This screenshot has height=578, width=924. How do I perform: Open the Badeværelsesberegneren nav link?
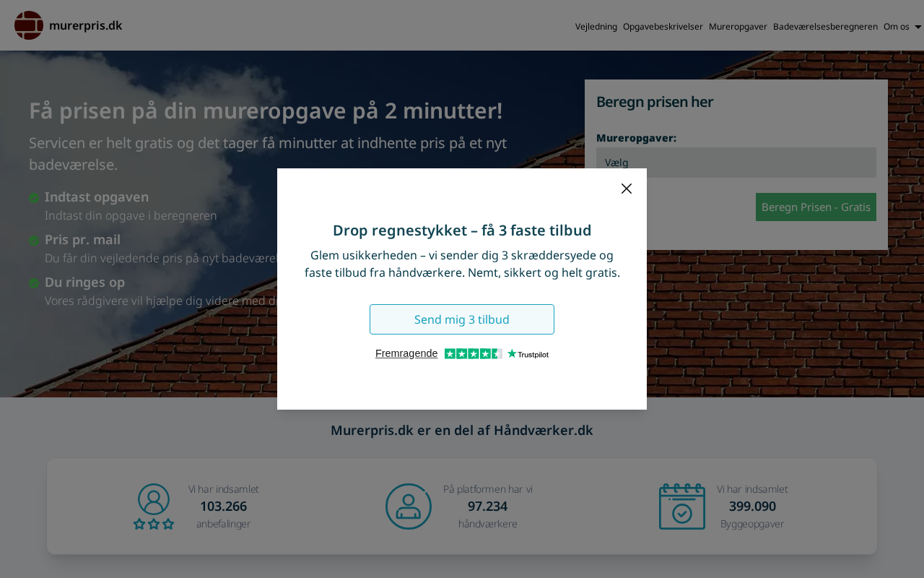coord(825,27)
